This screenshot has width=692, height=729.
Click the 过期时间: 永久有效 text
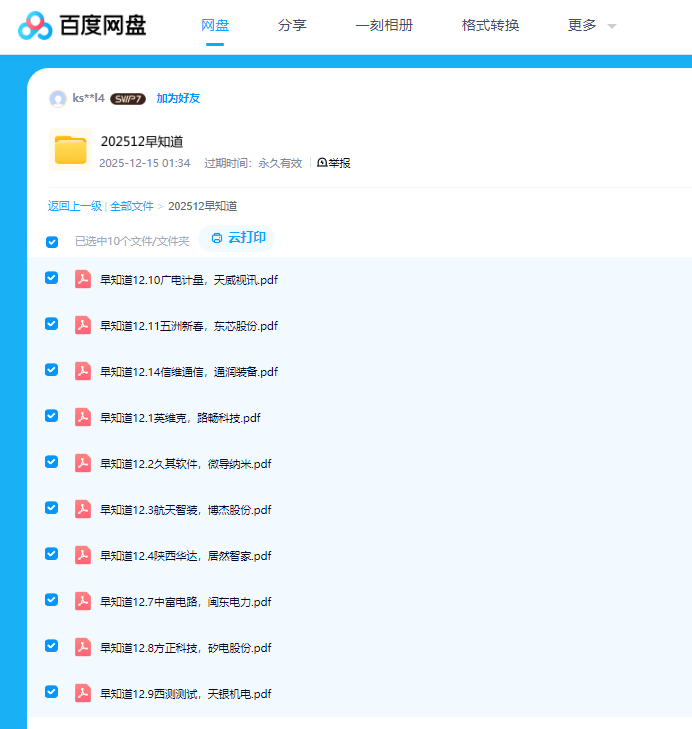253,163
